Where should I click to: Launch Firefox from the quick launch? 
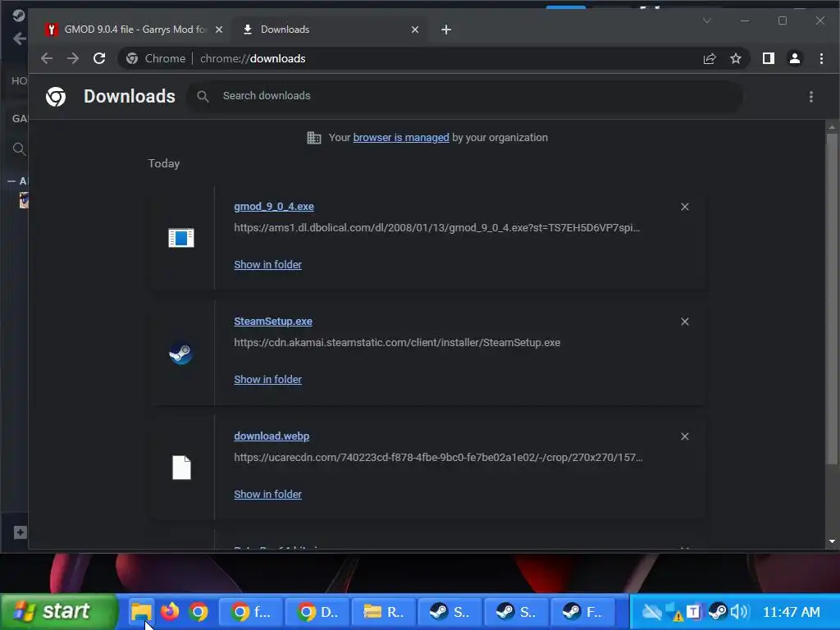(170, 611)
